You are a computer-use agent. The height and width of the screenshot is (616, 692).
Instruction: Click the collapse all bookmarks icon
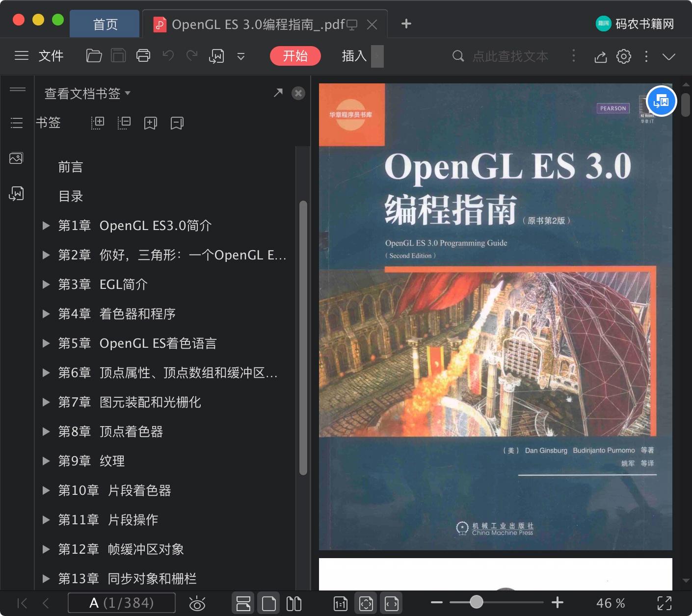tap(124, 123)
